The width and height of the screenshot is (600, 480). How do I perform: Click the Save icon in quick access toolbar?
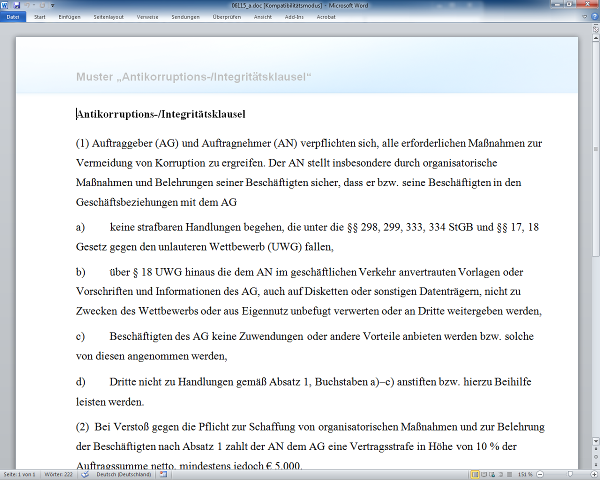pos(17,5)
